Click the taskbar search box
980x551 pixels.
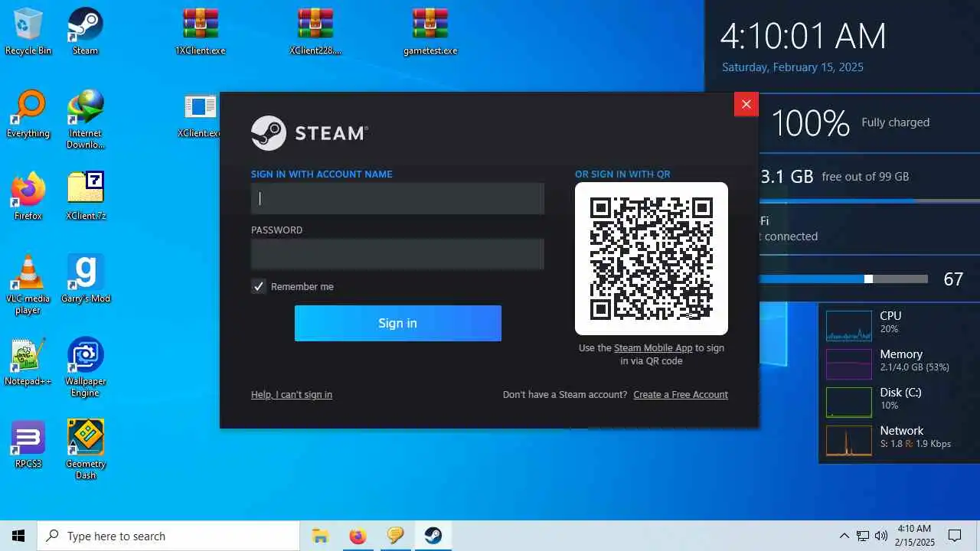(168, 536)
